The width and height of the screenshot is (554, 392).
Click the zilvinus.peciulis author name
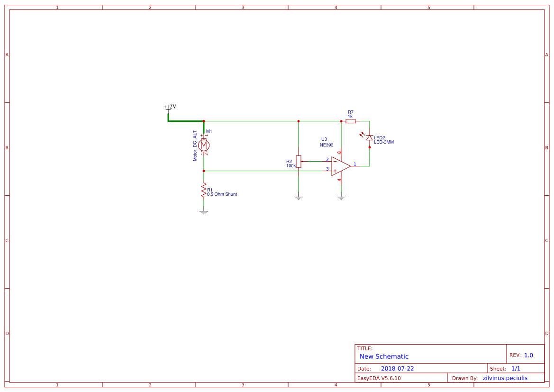[505, 378]
